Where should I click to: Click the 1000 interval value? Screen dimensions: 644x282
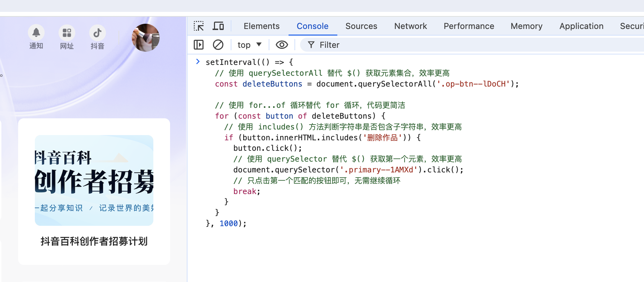[x=229, y=223]
